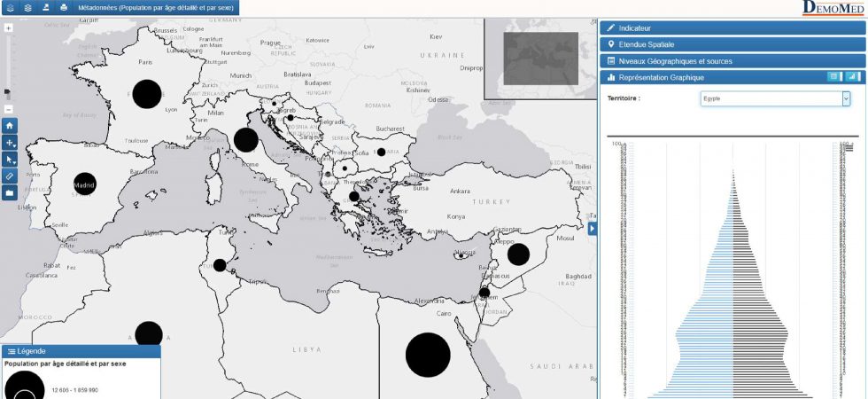This screenshot has width=868, height=399.
Task: Open the Territoire dropdown showing Egypte
Action: [775, 98]
